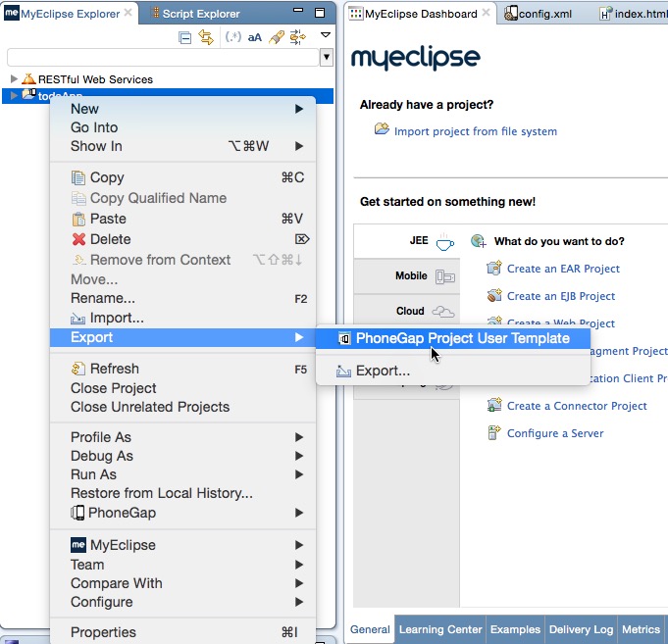Choose Go Into from context menu

[182, 127]
